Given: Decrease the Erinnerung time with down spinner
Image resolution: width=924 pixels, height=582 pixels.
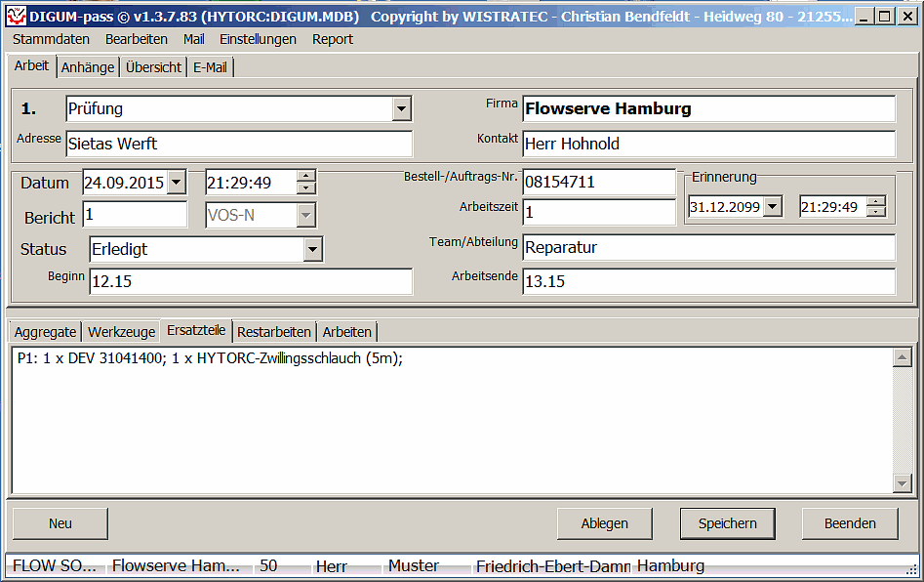Looking at the screenshot, I should [x=876, y=212].
